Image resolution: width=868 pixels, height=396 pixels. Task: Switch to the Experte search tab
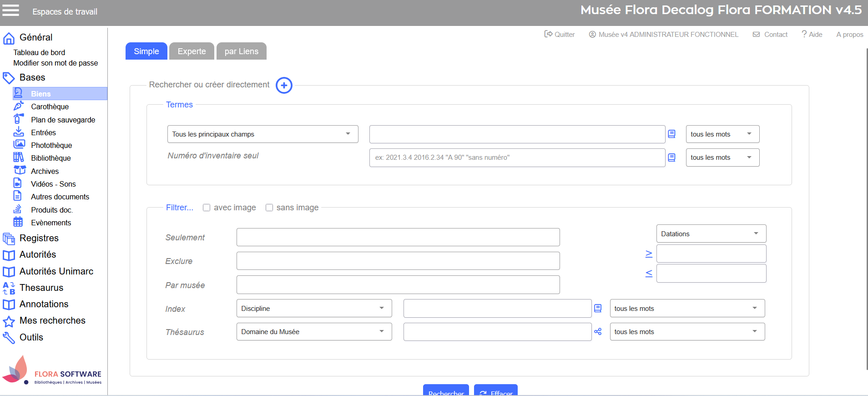tap(192, 51)
